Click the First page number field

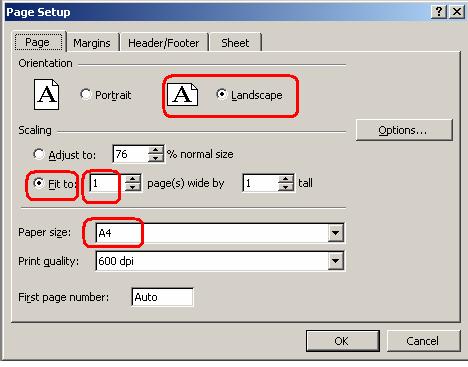[162, 297]
